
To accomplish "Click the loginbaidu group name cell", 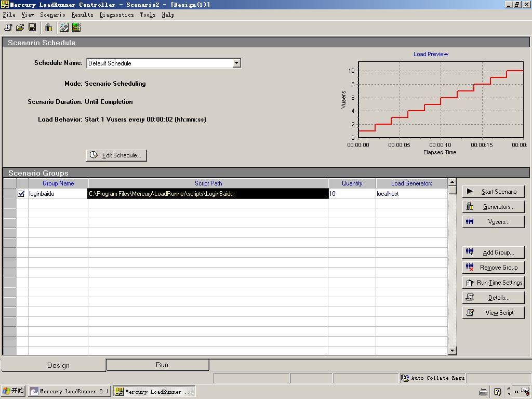I will [x=58, y=194].
